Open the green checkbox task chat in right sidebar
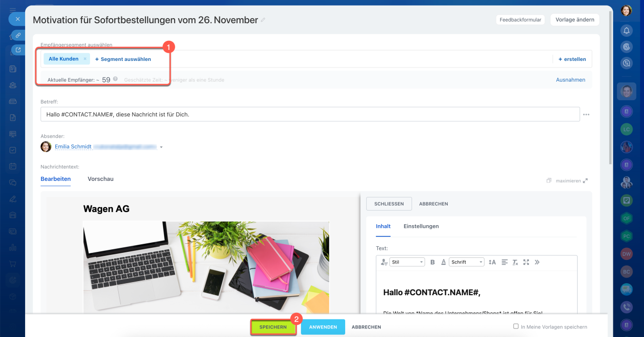 pos(626,200)
